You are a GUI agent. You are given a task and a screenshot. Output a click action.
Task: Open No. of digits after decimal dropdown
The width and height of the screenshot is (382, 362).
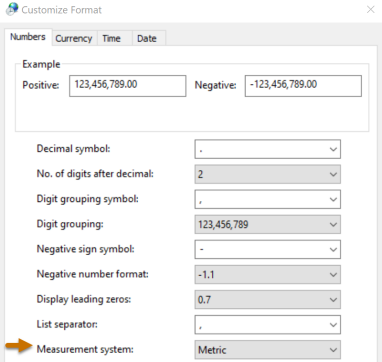tap(267, 174)
